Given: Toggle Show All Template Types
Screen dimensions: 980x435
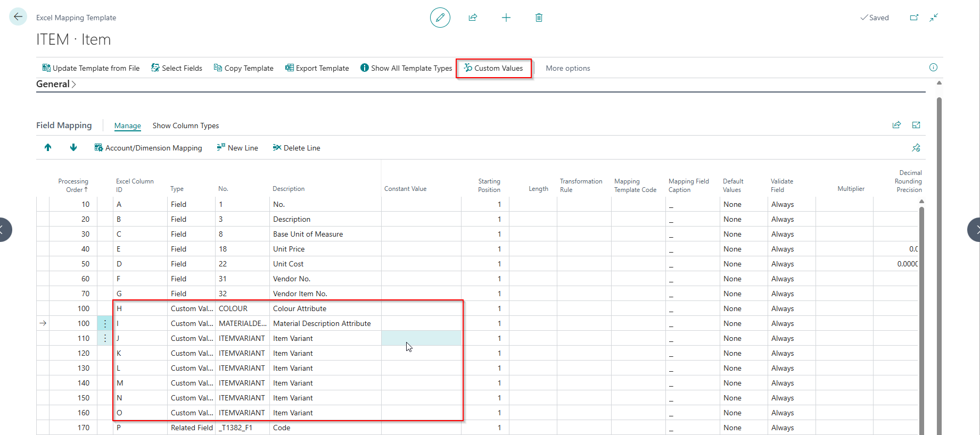Looking at the screenshot, I should pos(406,68).
